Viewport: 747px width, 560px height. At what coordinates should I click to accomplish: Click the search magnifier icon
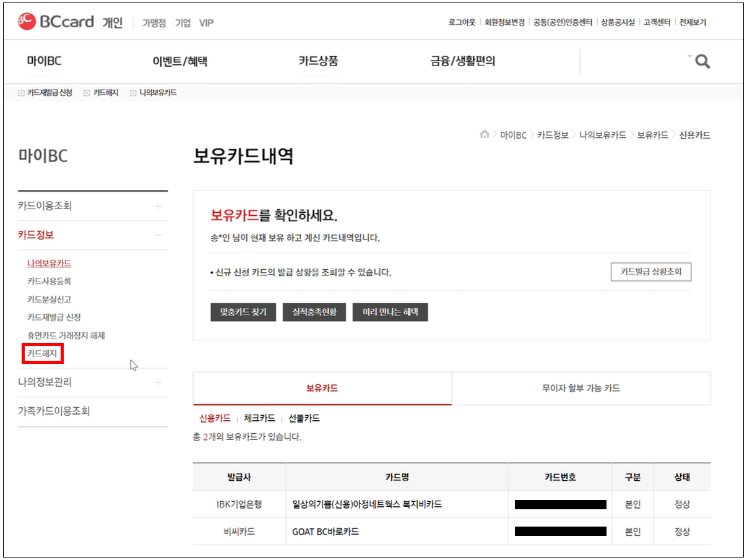[x=702, y=62]
